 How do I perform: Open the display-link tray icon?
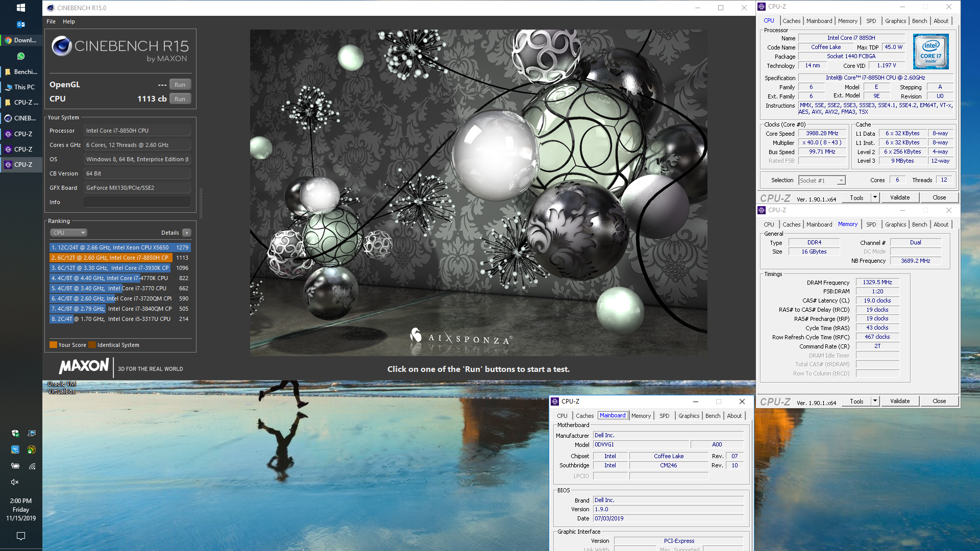[x=32, y=433]
